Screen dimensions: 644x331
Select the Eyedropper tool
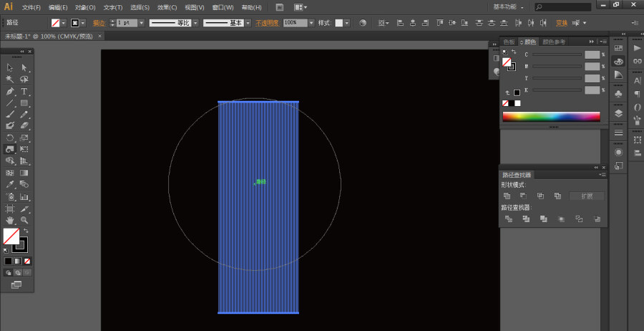coord(10,184)
